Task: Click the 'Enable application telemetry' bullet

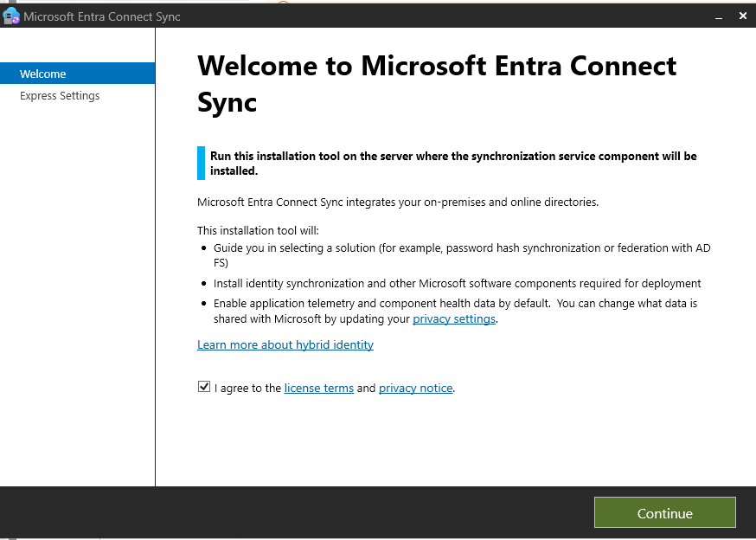Action: pyautogui.click(x=455, y=311)
